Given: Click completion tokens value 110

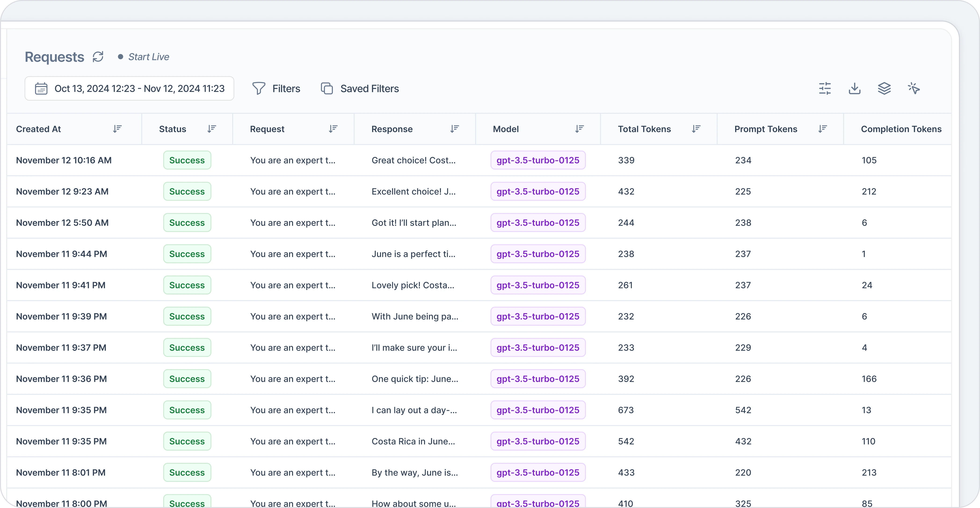Looking at the screenshot, I should pyautogui.click(x=868, y=441).
